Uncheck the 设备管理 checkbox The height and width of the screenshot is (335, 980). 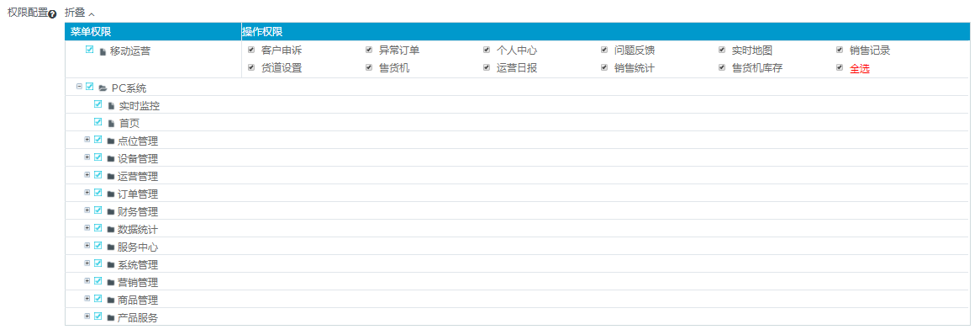[98, 157]
